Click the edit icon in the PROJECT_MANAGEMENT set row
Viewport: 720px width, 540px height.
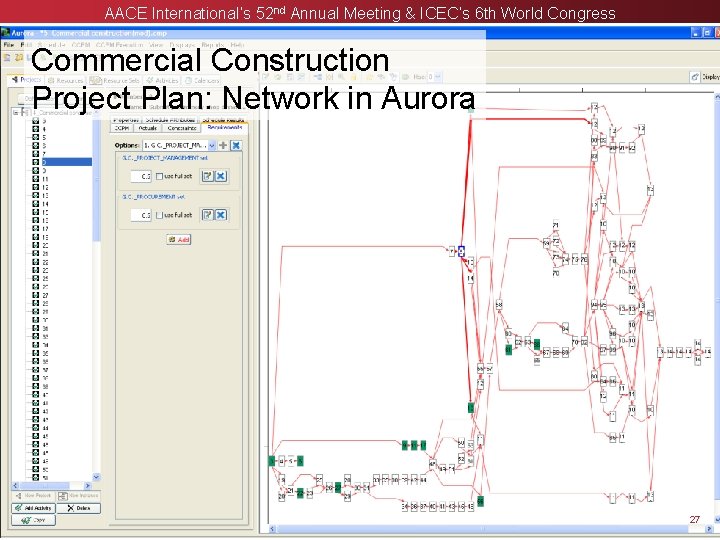point(208,176)
